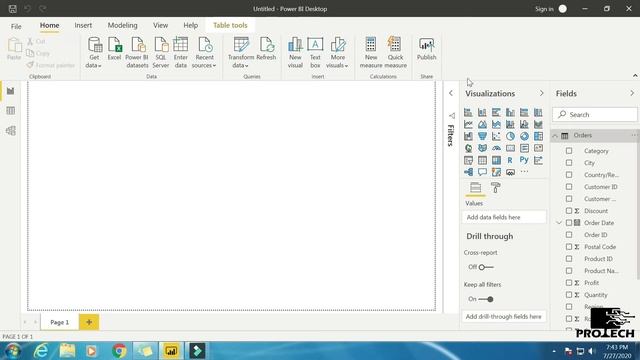640x360 pixels.
Task: Open the File menu
Action: (x=16, y=26)
